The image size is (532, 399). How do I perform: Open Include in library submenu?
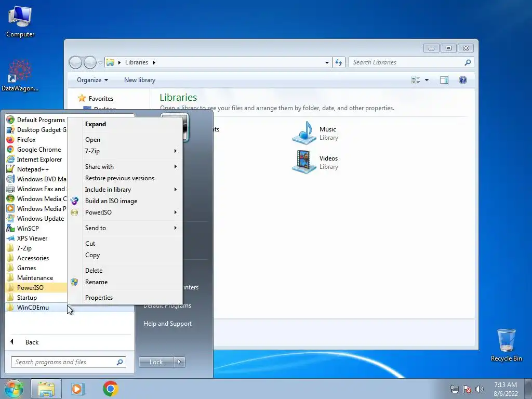(125, 190)
